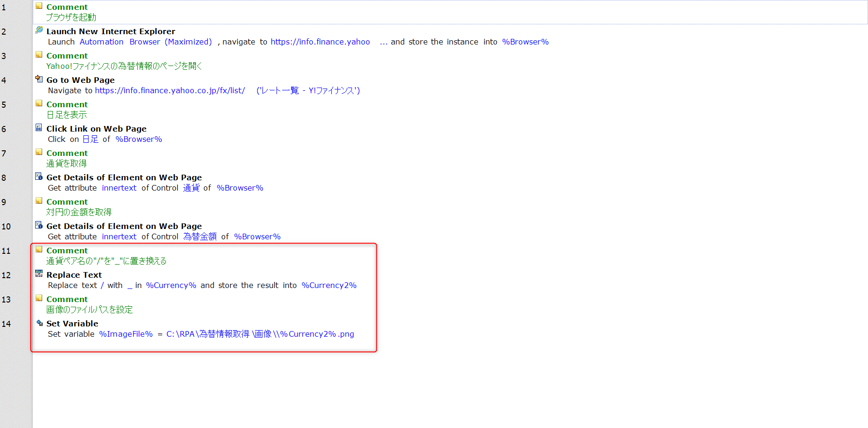Viewport: 868px width, 428px height.
Task: Click the Go to Web Page icon
Action: click(39, 79)
